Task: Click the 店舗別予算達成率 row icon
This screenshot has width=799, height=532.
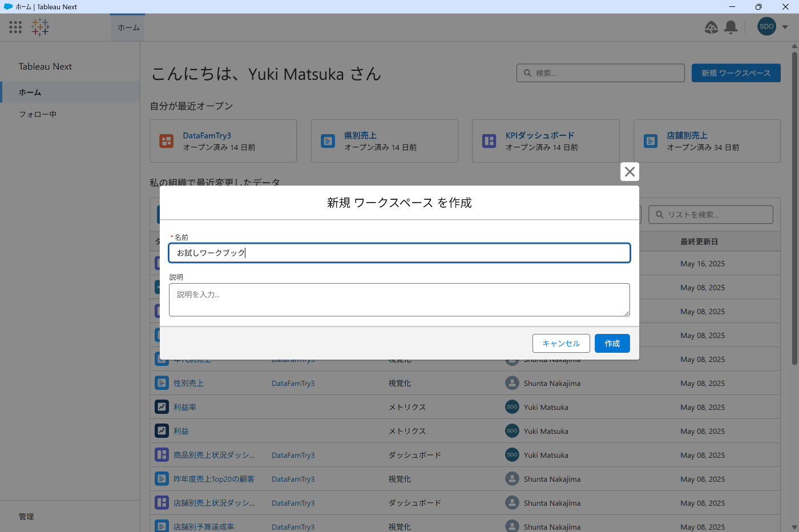Action: (x=162, y=526)
